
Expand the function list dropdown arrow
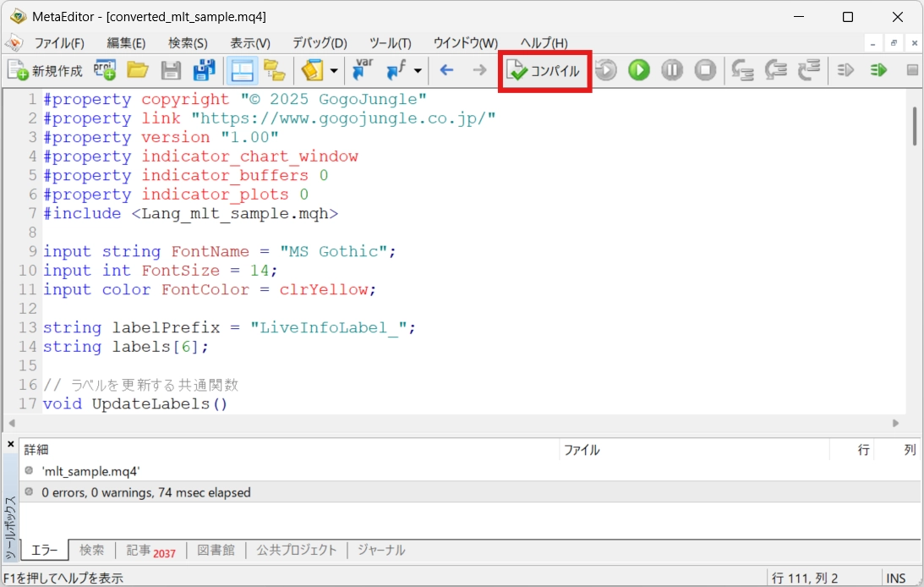(x=418, y=71)
